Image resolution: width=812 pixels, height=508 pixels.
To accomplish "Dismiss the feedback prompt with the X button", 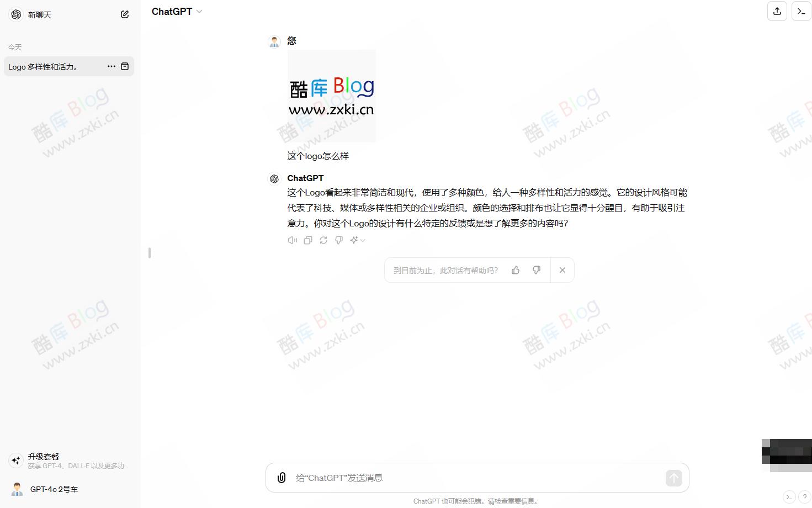I will 562,270.
